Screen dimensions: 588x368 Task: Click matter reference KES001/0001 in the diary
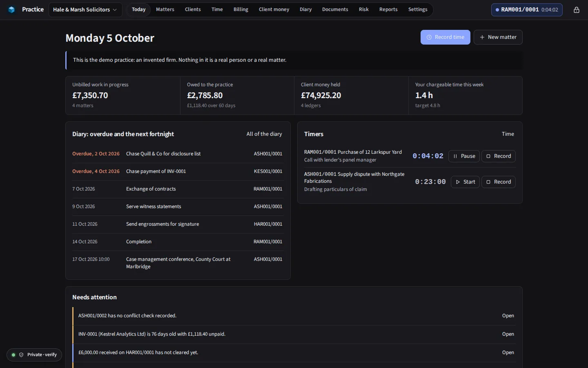coord(268,171)
